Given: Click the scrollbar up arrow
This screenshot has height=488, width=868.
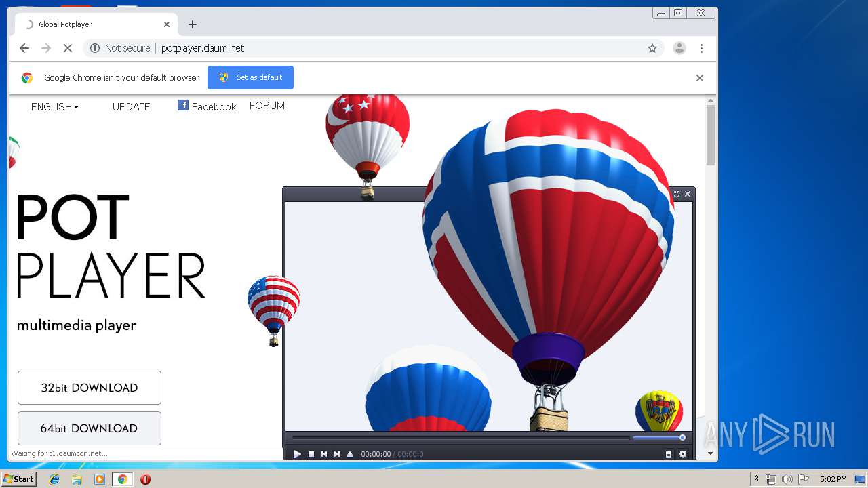Looking at the screenshot, I should pyautogui.click(x=711, y=101).
